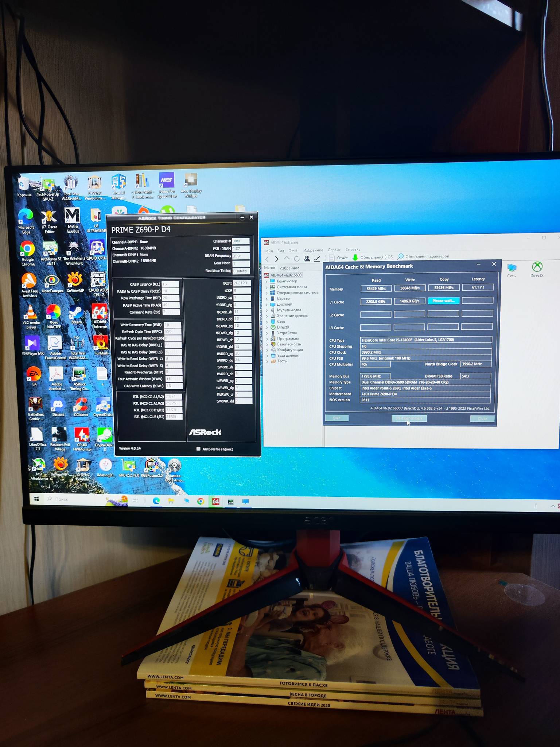Select the MSI Afterburner desktop icon
The image size is (560, 747).
39,469
